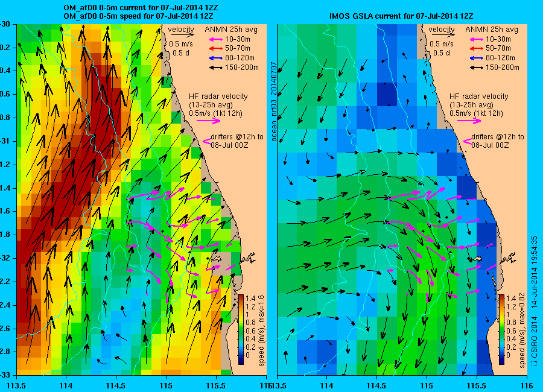This screenshot has width=543, height=392.
Task: Select the title 'OM_afD0 0-5m current for 07-Jul-2014 12Z'
Action: pyautogui.click(x=141, y=8)
